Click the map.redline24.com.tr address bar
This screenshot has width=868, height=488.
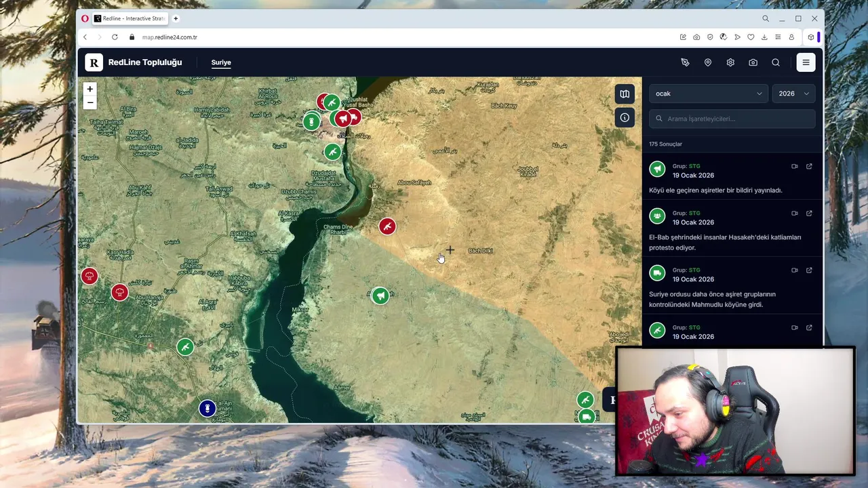pos(170,37)
